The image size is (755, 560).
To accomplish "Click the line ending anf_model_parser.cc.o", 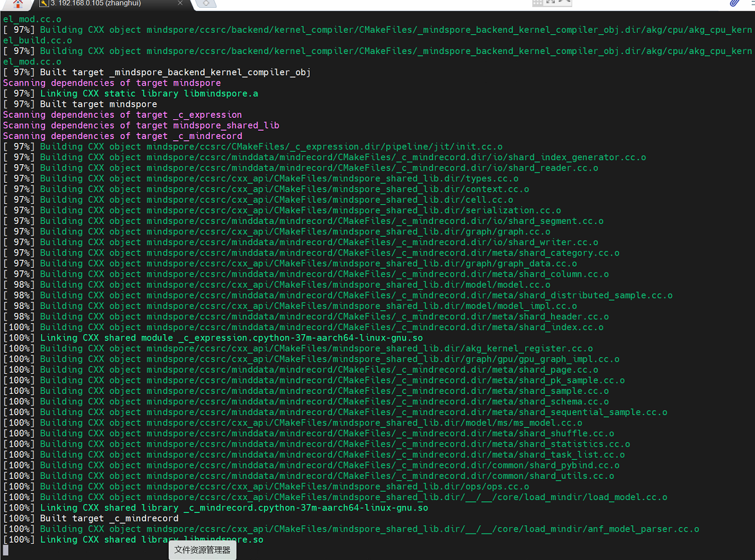I will tap(351, 528).
